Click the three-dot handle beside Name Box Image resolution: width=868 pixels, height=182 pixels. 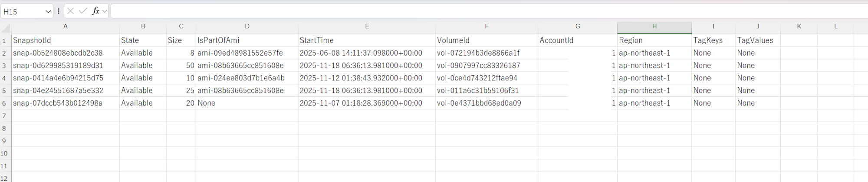click(x=59, y=11)
